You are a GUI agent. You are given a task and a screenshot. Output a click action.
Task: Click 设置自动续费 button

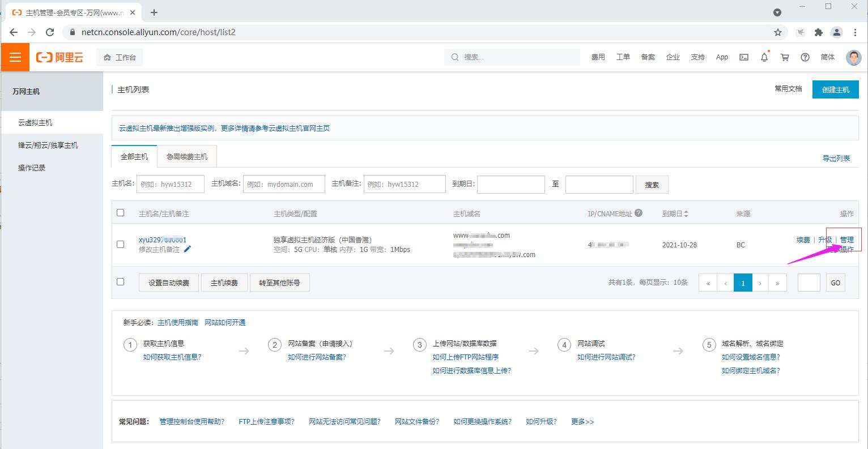click(x=169, y=283)
